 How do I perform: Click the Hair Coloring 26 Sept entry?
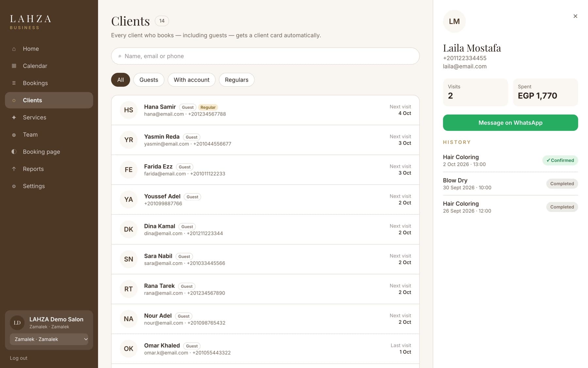tap(510, 207)
